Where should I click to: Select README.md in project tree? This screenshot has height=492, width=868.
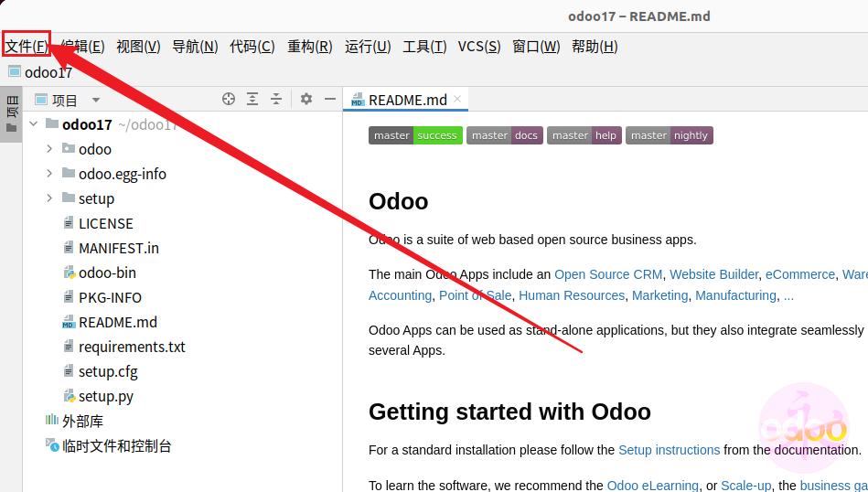(x=118, y=322)
